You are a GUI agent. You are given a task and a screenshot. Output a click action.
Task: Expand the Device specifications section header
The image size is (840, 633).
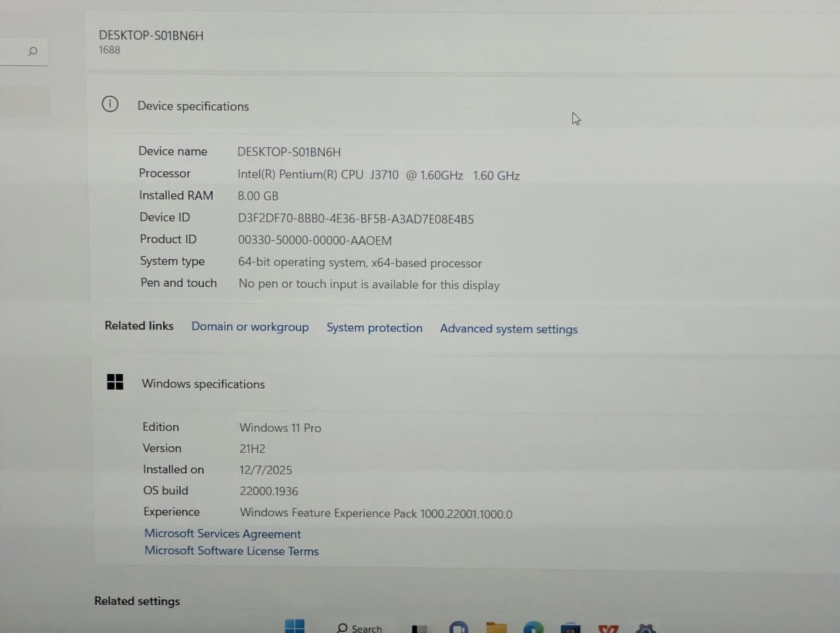462,105
